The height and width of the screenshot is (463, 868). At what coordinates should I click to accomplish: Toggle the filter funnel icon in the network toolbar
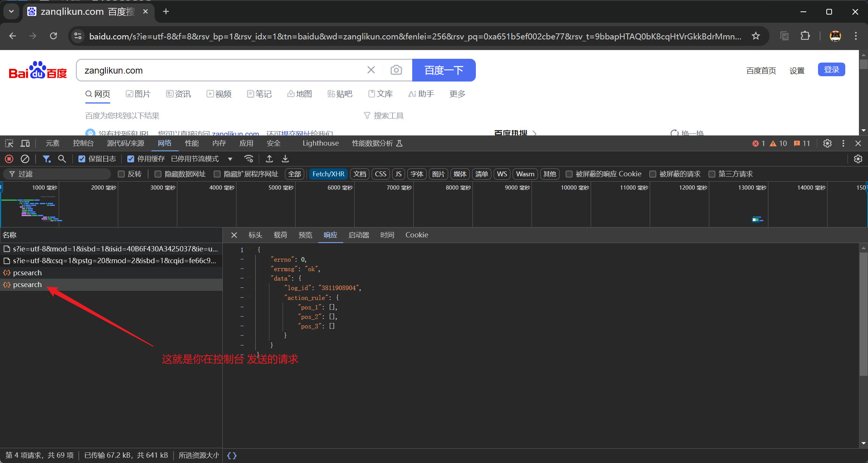(46, 159)
